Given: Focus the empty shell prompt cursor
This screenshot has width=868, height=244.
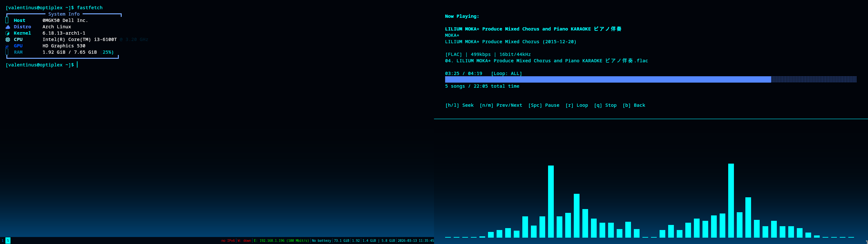Looking at the screenshot, I should click(x=77, y=65).
